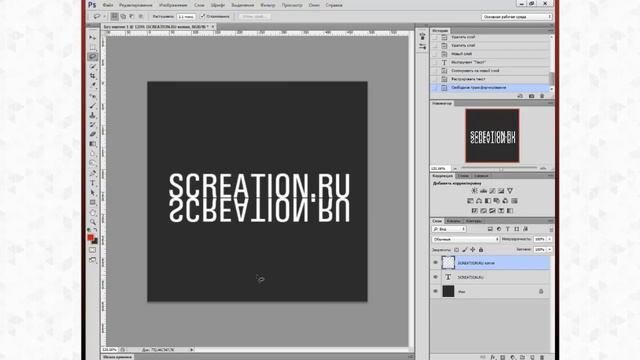The width and height of the screenshot is (640, 360).
Task: Open status bar info arrow
Action: (191, 350)
